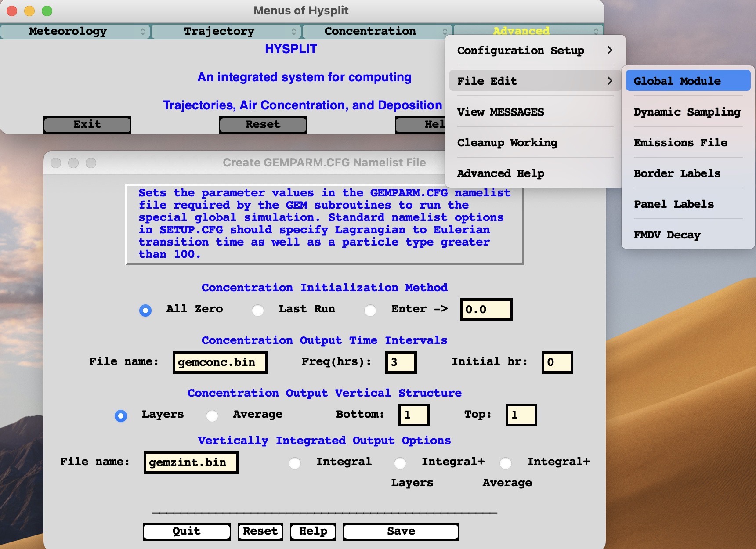Select Global Module submenu item
756x549 pixels.
coord(688,81)
